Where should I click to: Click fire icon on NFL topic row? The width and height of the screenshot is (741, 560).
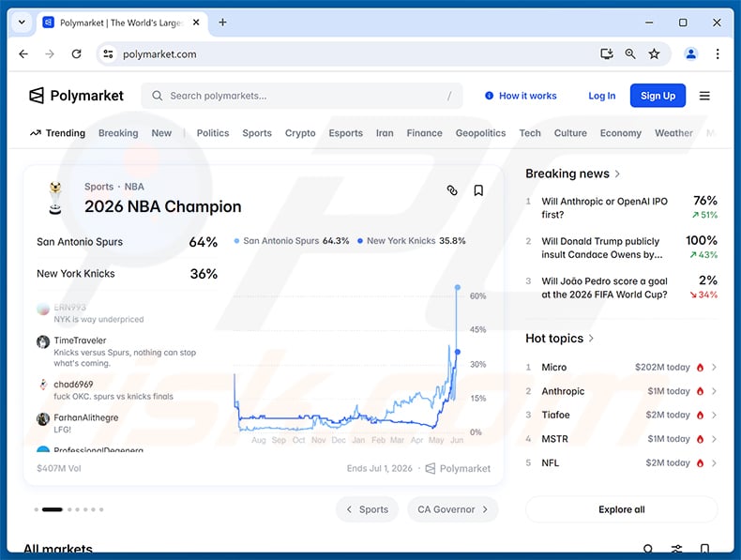tap(701, 462)
